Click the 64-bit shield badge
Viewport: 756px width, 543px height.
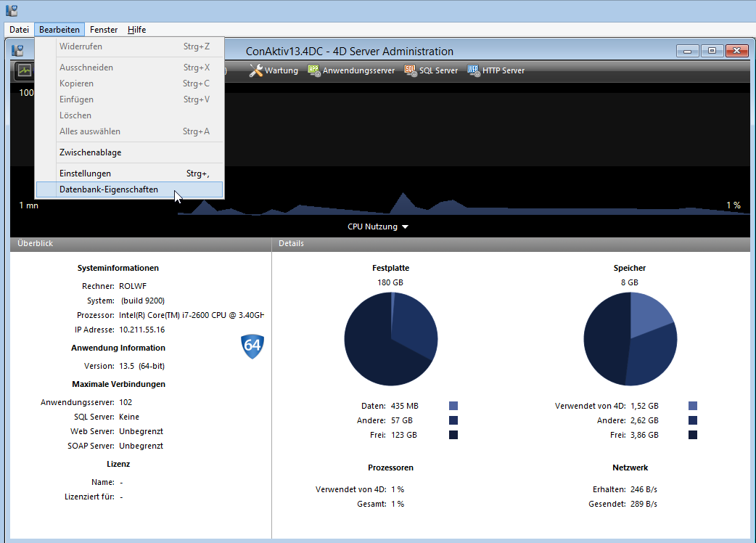(x=252, y=346)
